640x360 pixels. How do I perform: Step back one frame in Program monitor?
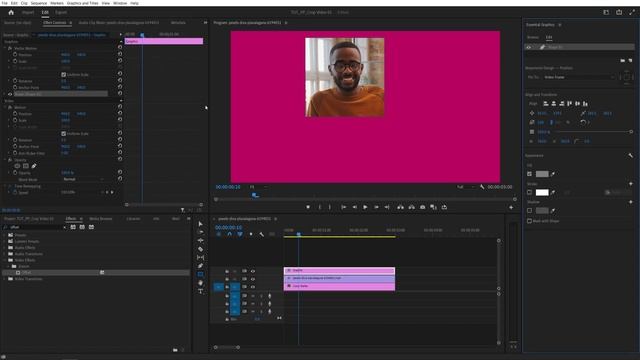[x=354, y=207]
